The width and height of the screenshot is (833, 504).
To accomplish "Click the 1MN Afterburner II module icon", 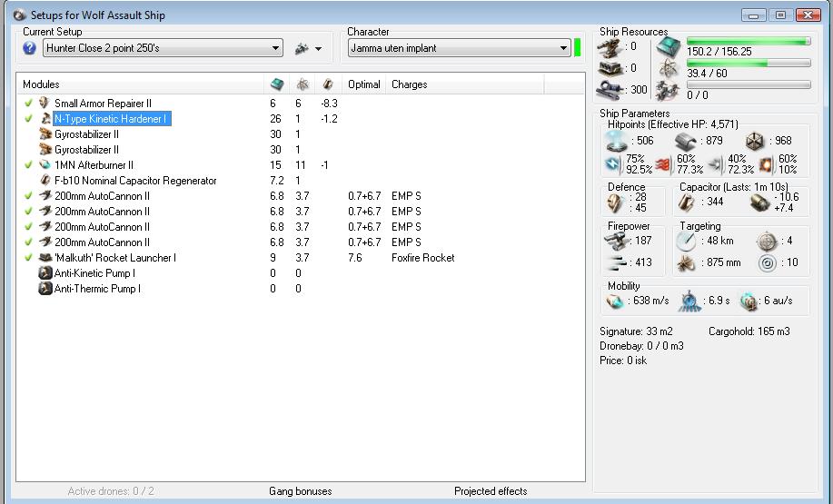I will click(x=45, y=164).
